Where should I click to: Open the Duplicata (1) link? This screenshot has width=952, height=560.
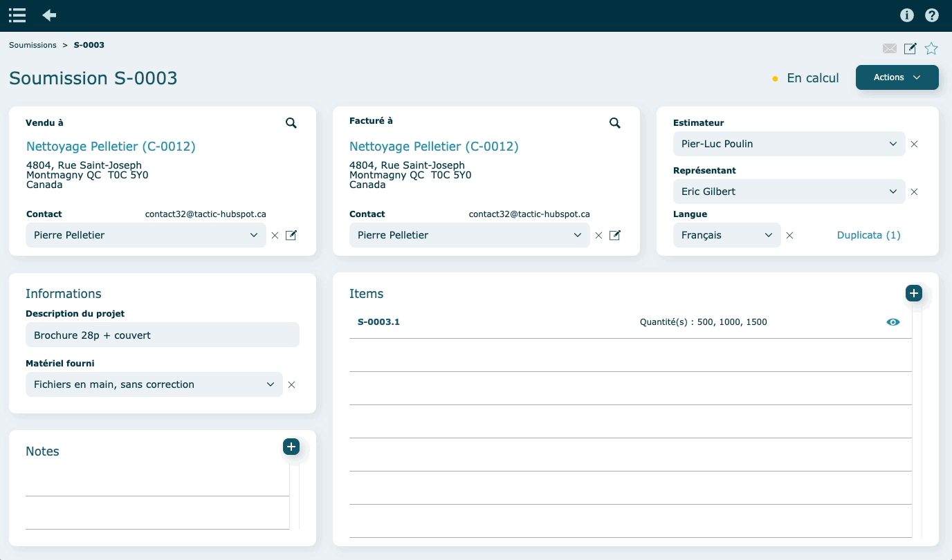point(868,235)
